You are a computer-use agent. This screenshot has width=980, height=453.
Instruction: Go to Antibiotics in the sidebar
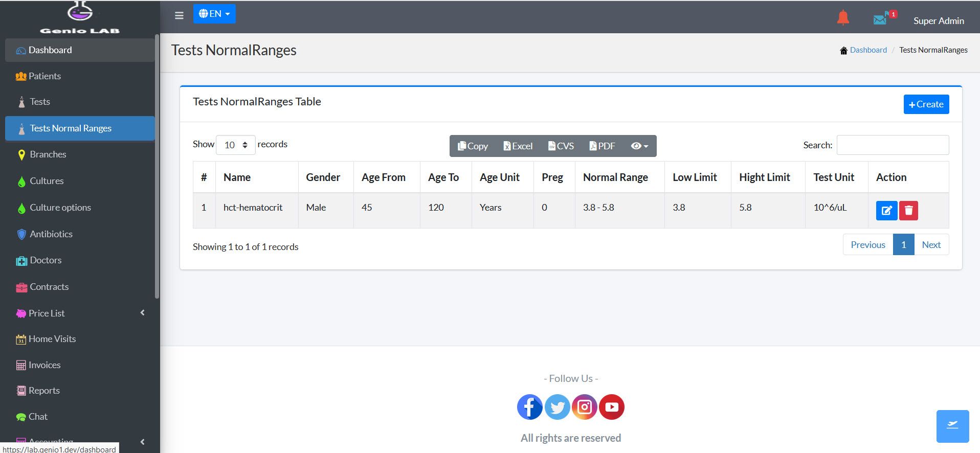(x=51, y=234)
